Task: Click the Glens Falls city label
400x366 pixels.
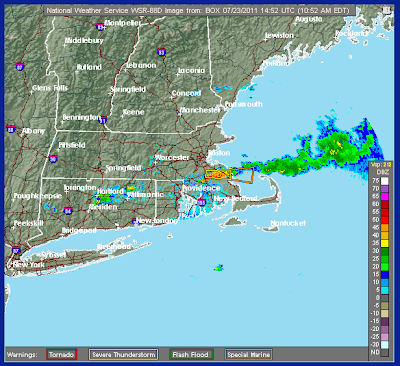Action: [x=50, y=88]
